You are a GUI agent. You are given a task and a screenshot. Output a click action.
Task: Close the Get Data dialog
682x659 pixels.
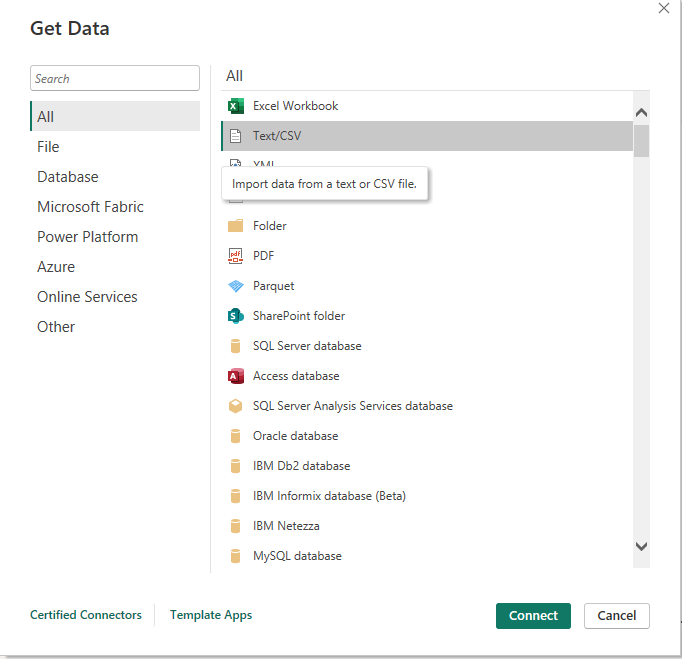(664, 8)
